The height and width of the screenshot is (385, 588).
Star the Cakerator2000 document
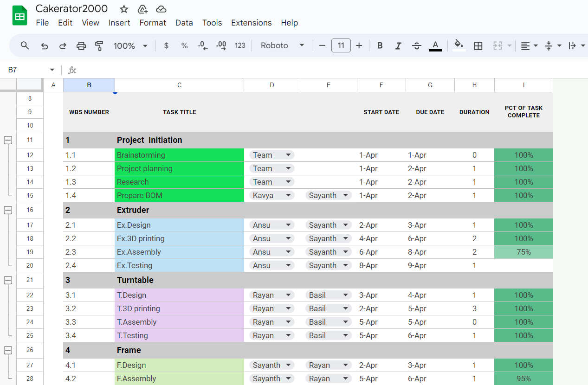pyautogui.click(x=124, y=9)
